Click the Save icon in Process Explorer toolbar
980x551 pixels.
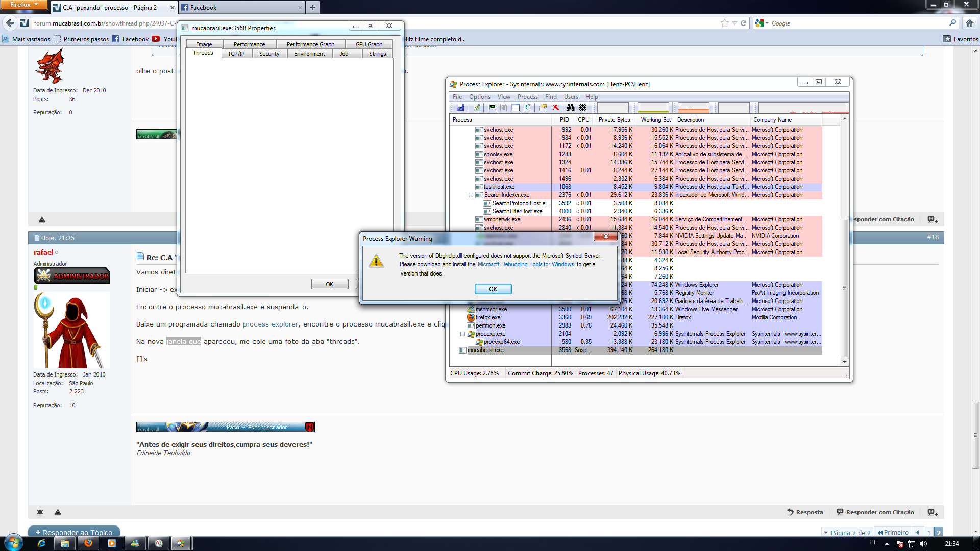click(460, 108)
